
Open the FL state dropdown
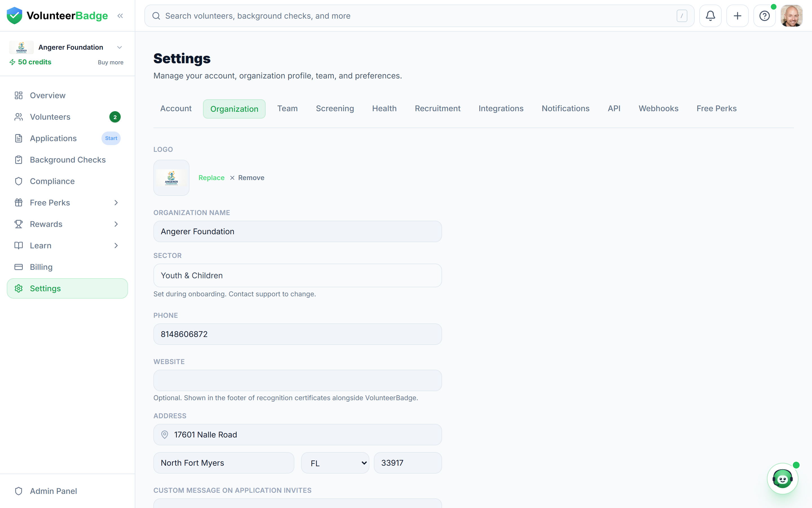click(335, 463)
